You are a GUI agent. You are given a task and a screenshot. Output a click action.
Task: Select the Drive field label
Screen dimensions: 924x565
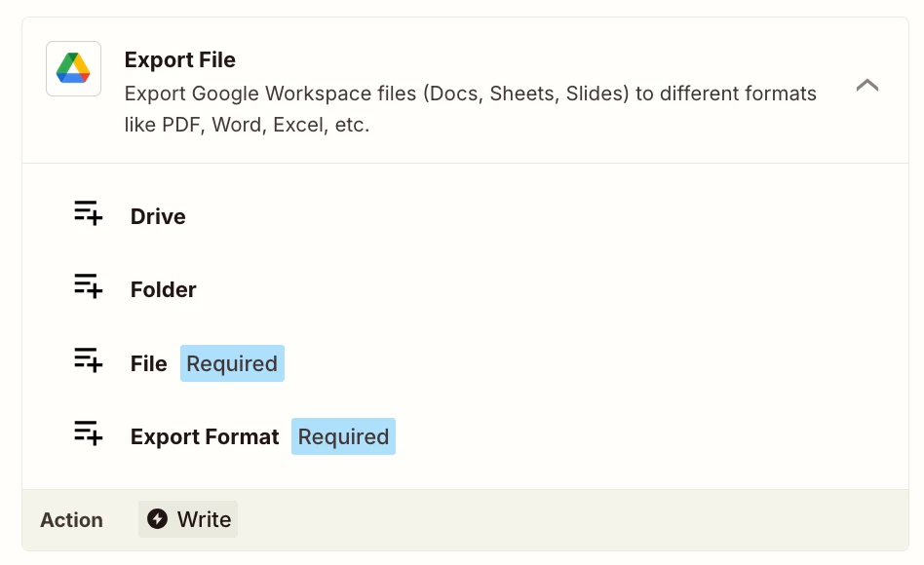(158, 216)
